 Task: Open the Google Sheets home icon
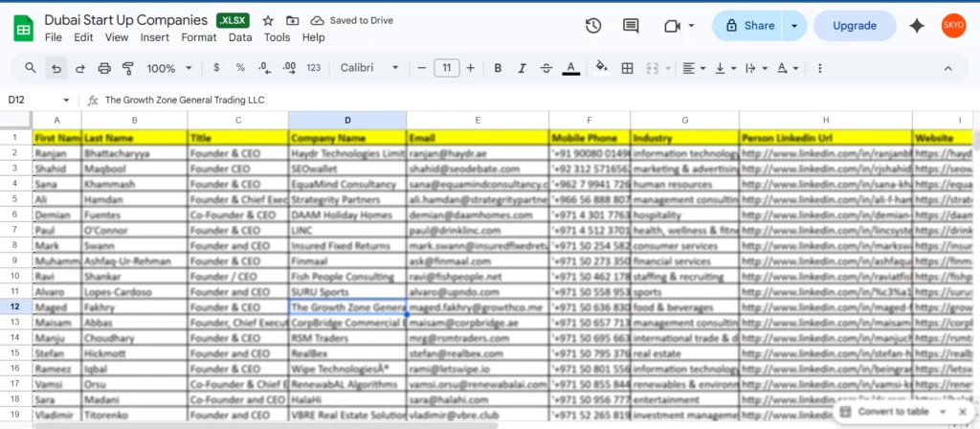(24, 29)
